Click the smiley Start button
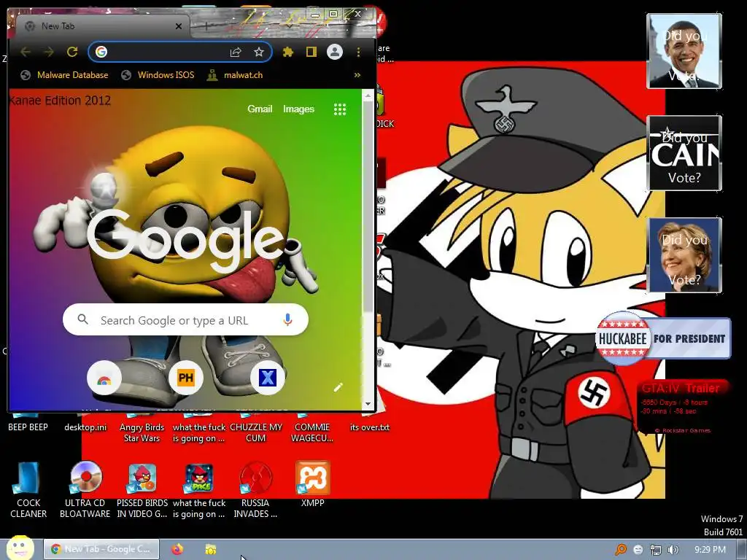Viewport: 747px width, 560px height. (x=20, y=548)
